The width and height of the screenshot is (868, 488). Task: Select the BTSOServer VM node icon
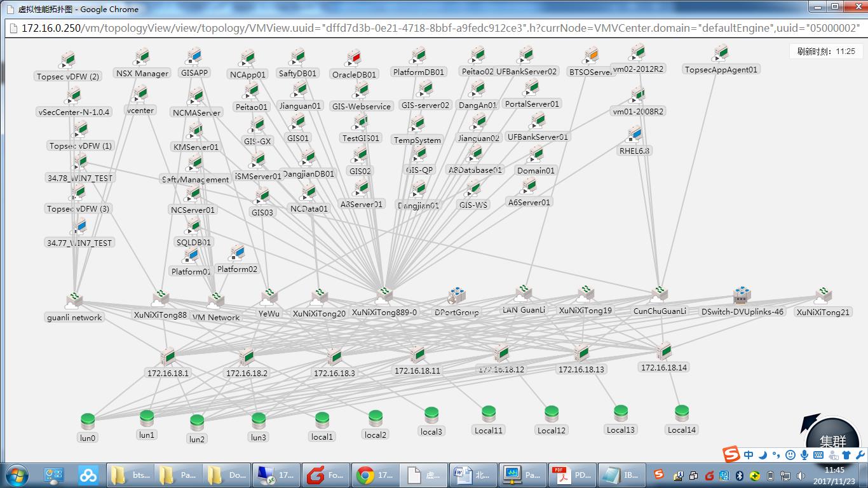pos(591,56)
